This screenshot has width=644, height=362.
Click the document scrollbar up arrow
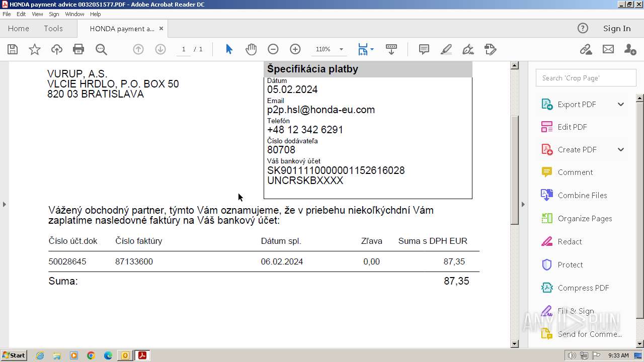pos(514,65)
